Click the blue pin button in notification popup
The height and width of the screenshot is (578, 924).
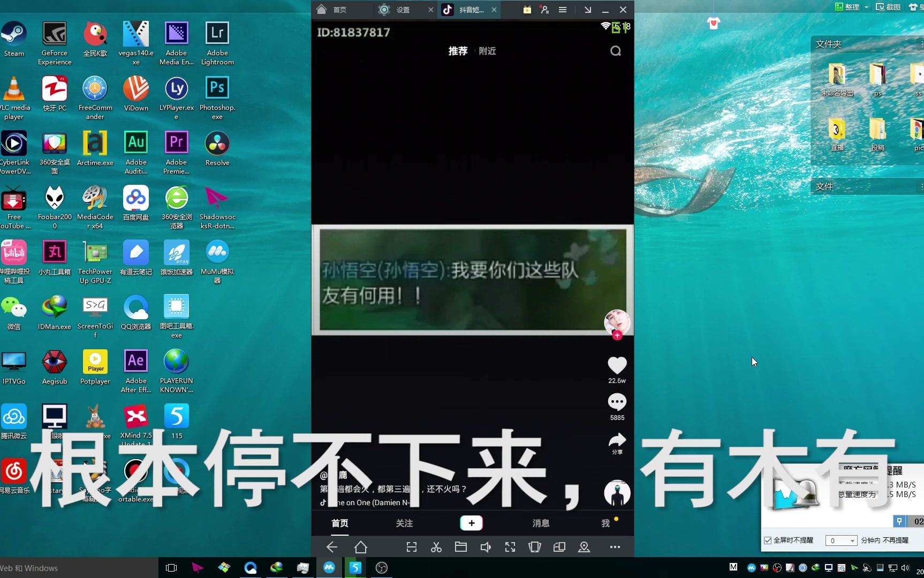(899, 521)
